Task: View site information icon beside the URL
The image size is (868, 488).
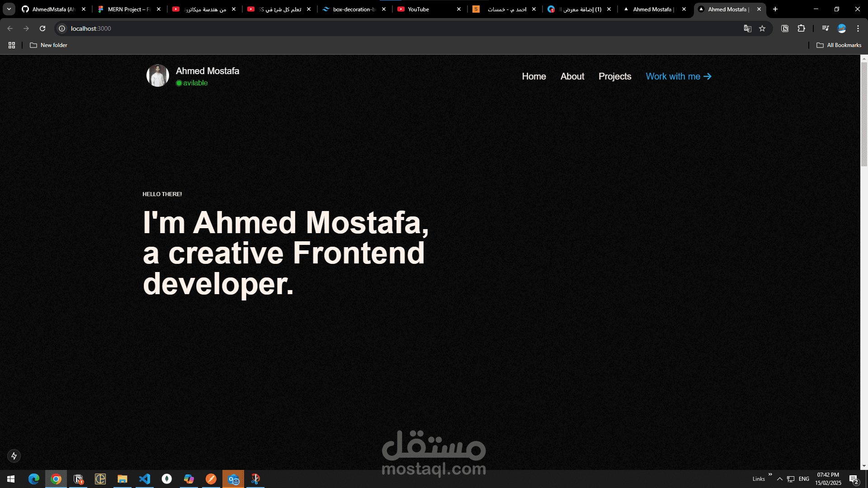Action: (62, 28)
